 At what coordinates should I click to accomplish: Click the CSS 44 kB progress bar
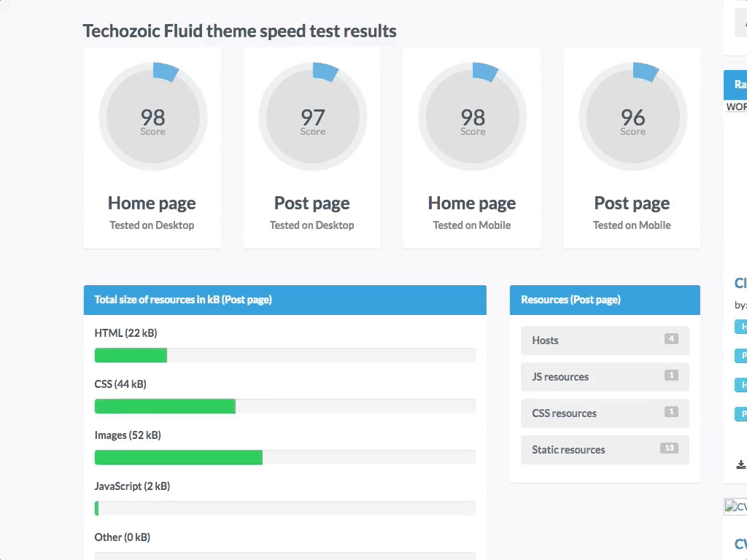pos(285,406)
